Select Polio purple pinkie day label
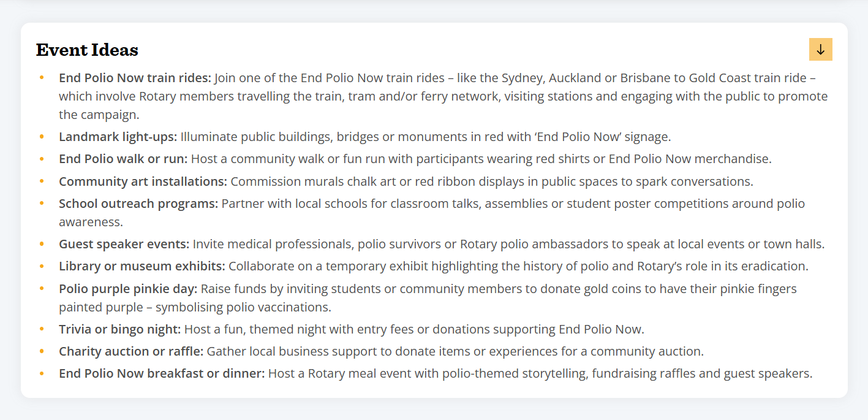868x420 pixels. tap(128, 288)
